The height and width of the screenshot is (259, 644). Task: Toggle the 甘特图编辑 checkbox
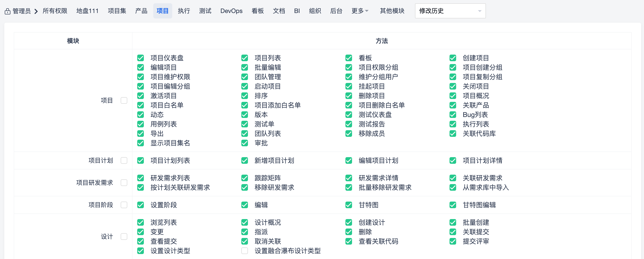[453, 205]
